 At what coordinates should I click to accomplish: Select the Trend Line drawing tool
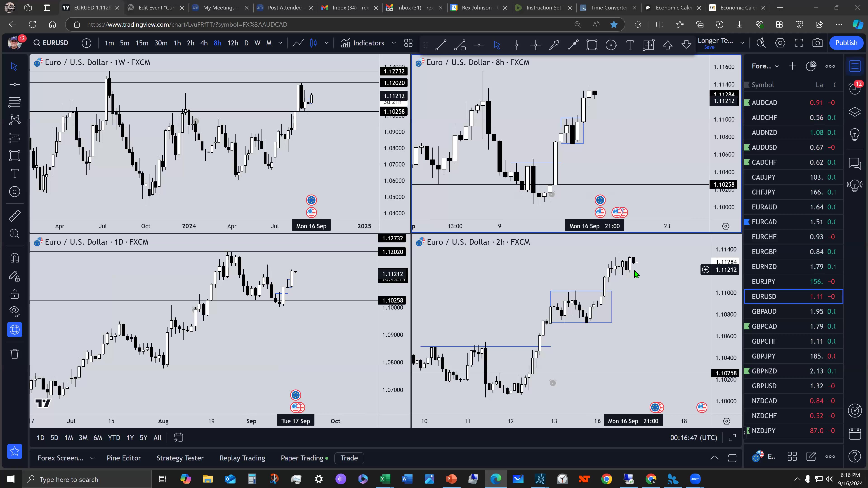pos(441,45)
